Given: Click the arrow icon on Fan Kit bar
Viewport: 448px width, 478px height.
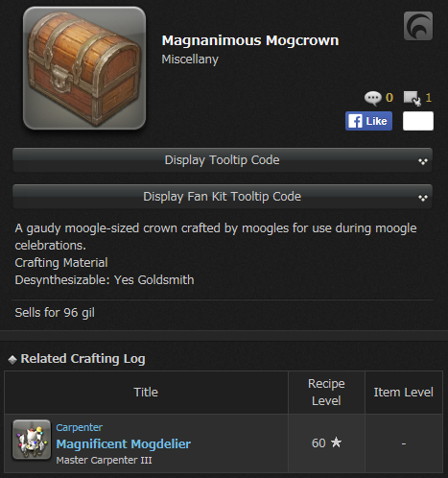Looking at the screenshot, I should click(423, 198).
